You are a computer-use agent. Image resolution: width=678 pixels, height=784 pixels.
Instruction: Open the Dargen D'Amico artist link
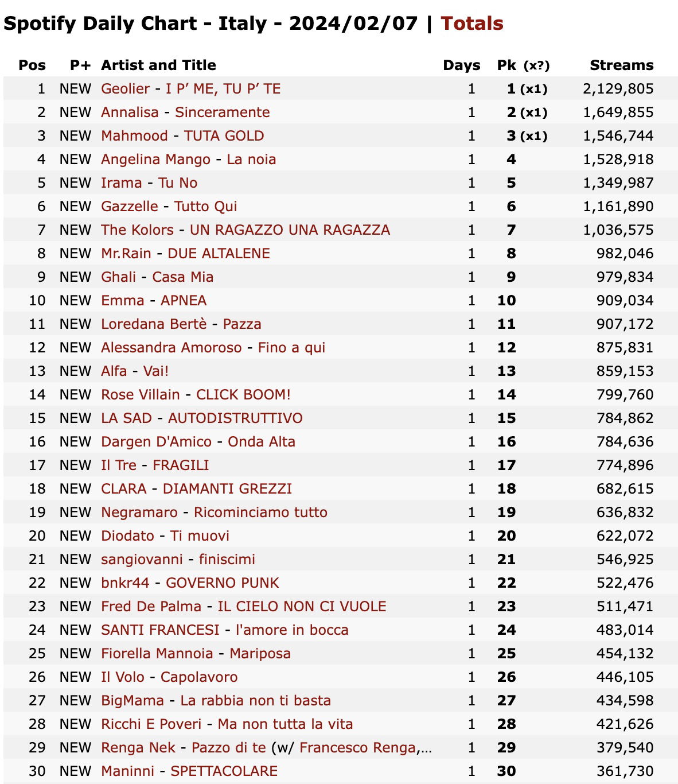point(157,441)
